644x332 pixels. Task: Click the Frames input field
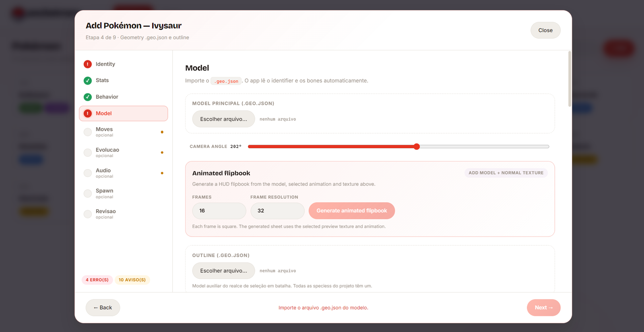coord(219,211)
